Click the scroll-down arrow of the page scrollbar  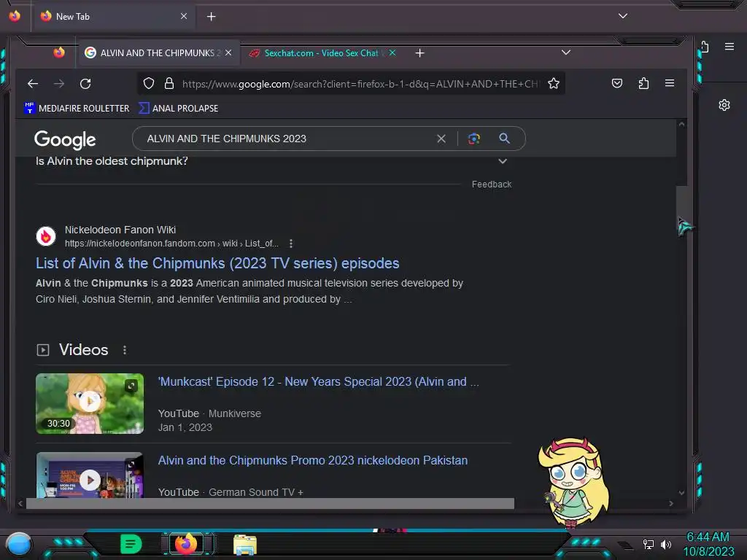tap(682, 493)
